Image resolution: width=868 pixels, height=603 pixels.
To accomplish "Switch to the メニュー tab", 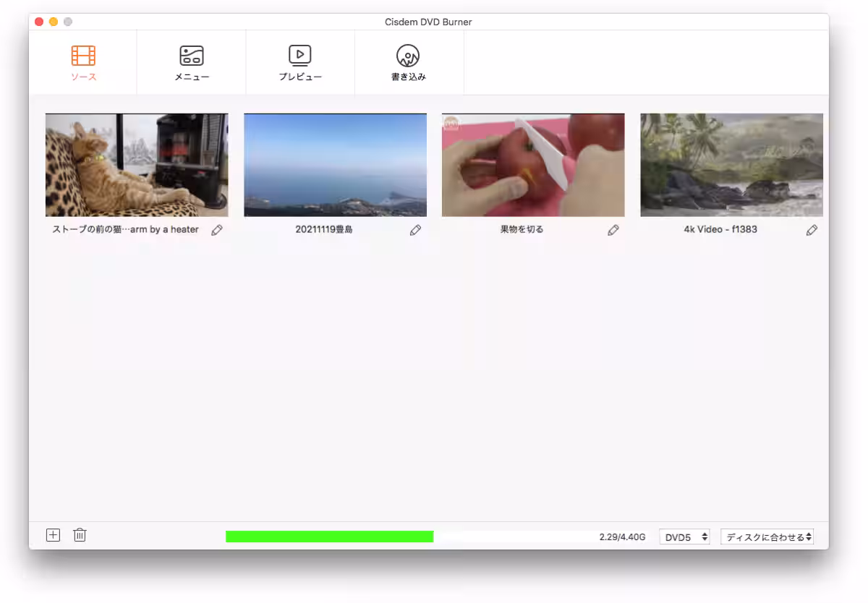I will (x=192, y=63).
